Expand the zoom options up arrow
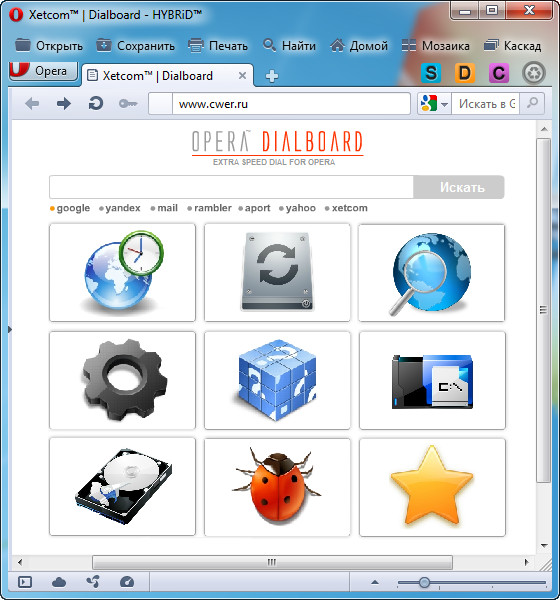The width and height of the screenshot is (560, 600). click(375, 582)
